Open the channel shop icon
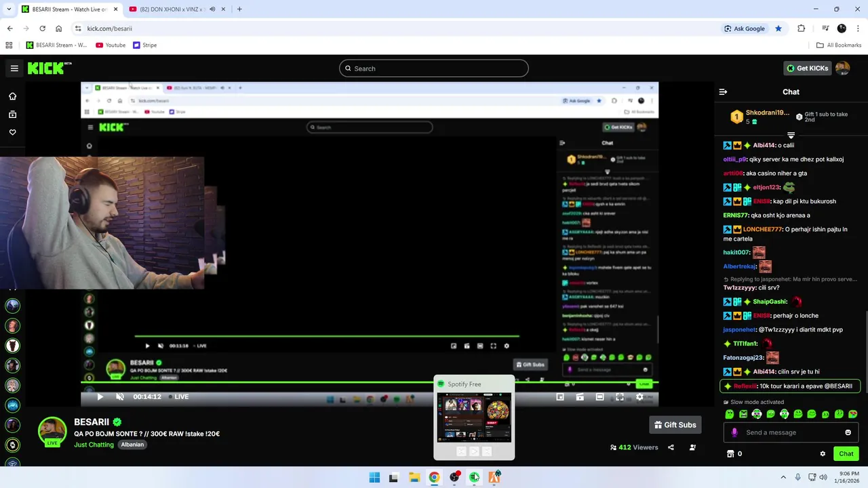Screen dimensions: 868x488 730,453
